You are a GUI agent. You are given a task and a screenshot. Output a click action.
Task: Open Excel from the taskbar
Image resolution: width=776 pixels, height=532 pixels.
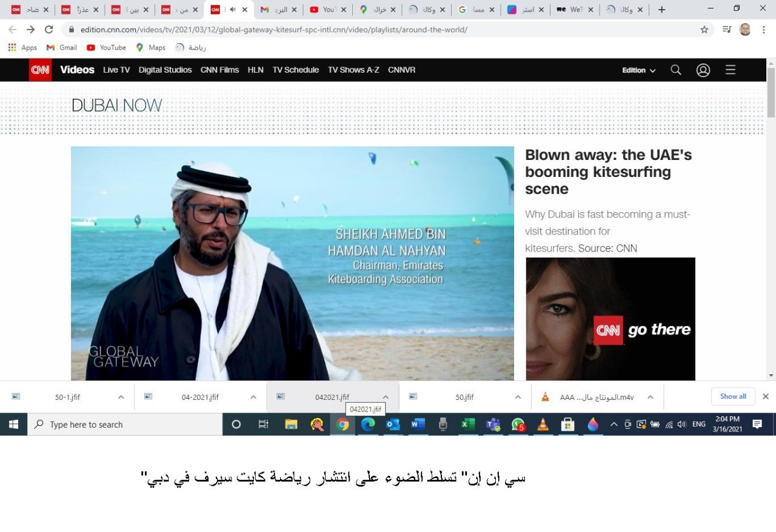467,424
